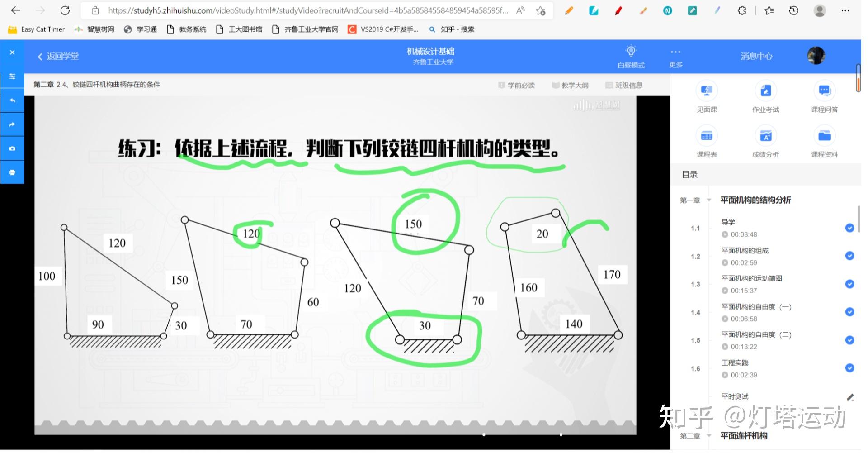Select the camera screenshot tool in left sidebar
The height and width of the screenshot is (453, 868).
[12, 148]
